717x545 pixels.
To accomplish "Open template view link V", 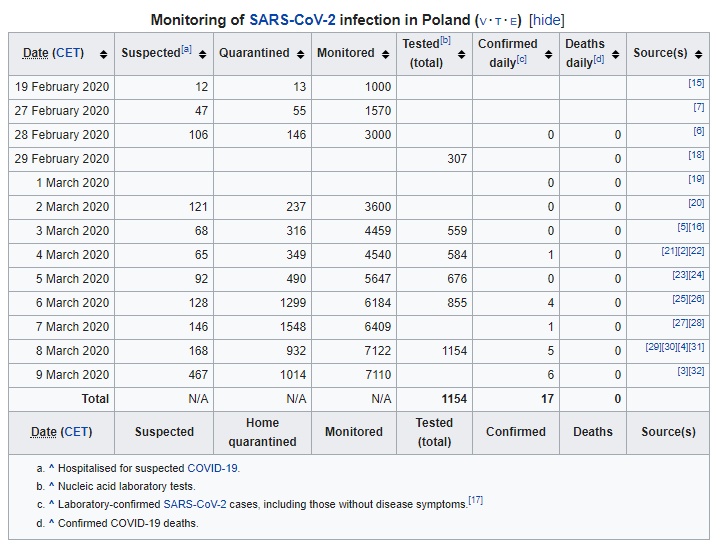I will [x=483, y=21].
